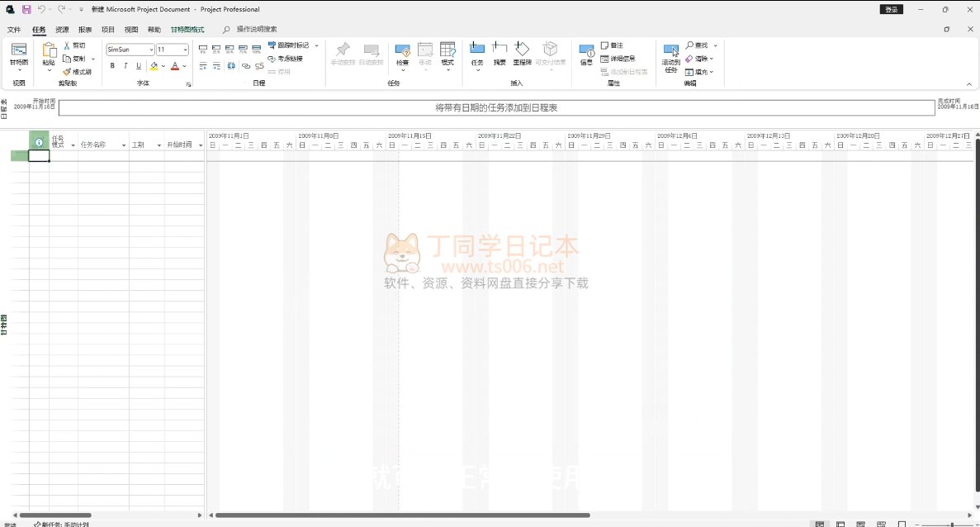Toggle Italic text formatting

125,66
